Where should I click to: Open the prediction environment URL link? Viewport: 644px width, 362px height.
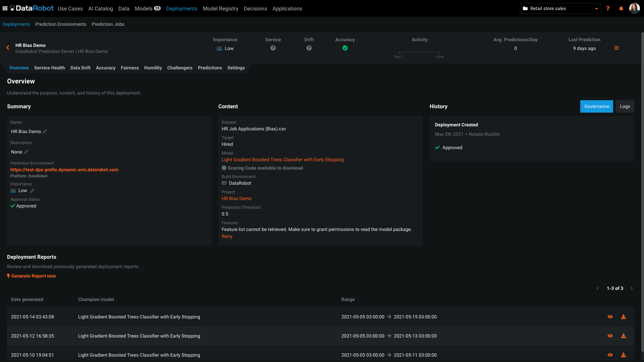point(64,170)
